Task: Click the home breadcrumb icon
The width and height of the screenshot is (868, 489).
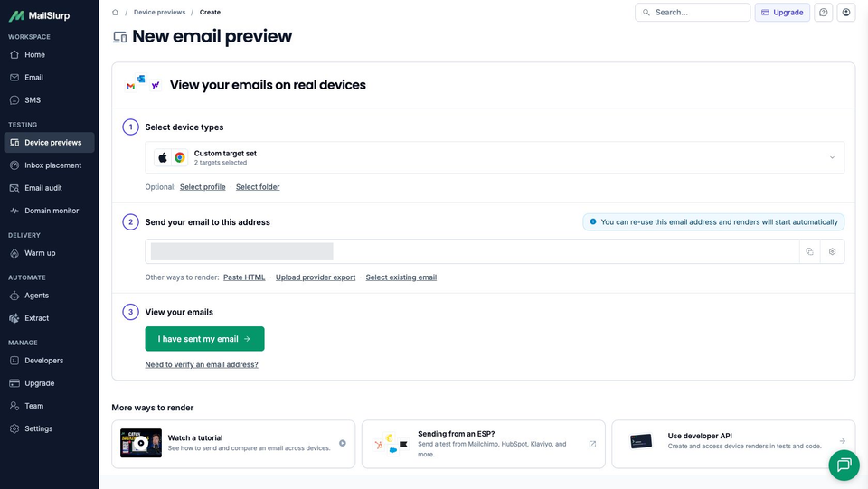Action: pyautogui.click(x=115, y=12)
